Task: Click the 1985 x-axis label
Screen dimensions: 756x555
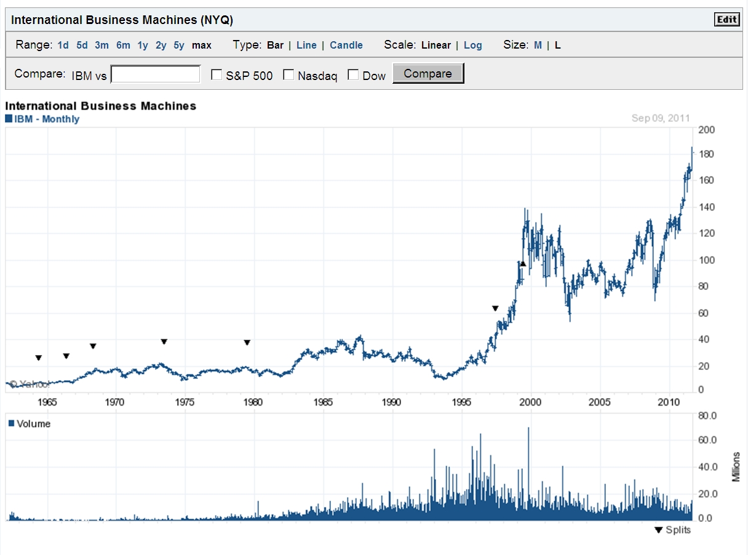Action: pyautogui.click(x=324, y=402)
